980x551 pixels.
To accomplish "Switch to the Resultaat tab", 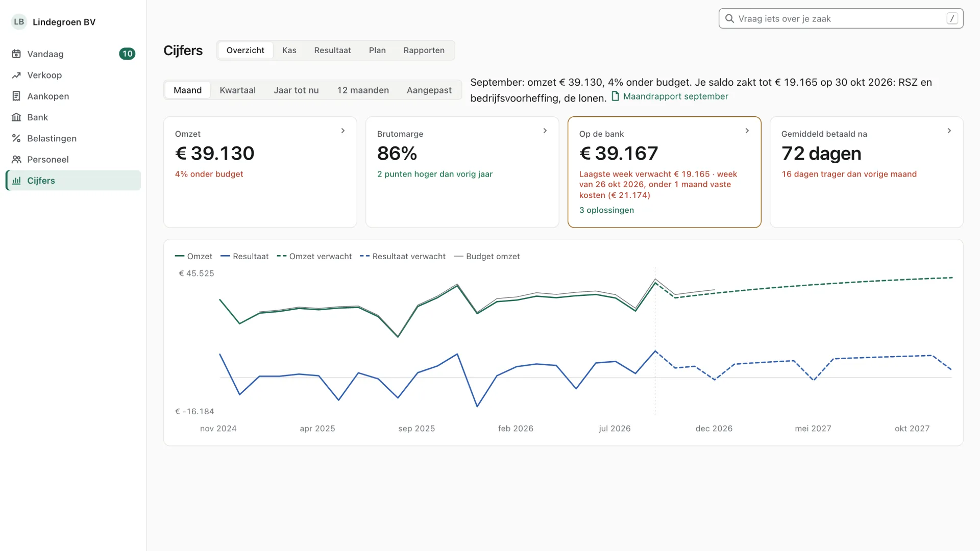I will (332, 51).
